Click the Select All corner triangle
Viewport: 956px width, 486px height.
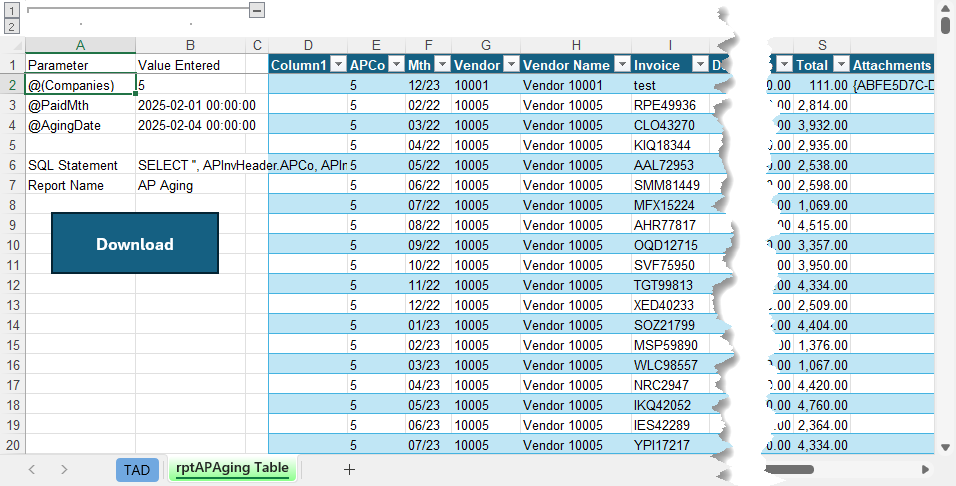(x=16, y=46)
